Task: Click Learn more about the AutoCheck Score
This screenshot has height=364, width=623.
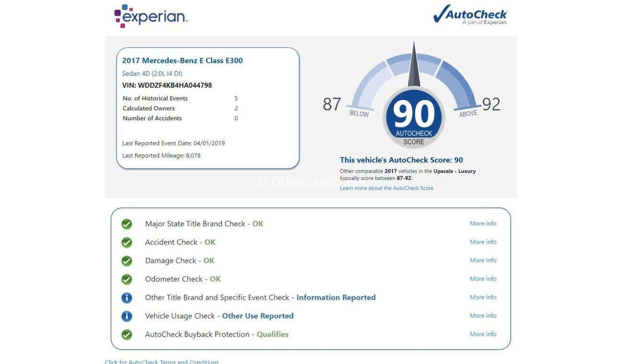Action: point(386,188)
